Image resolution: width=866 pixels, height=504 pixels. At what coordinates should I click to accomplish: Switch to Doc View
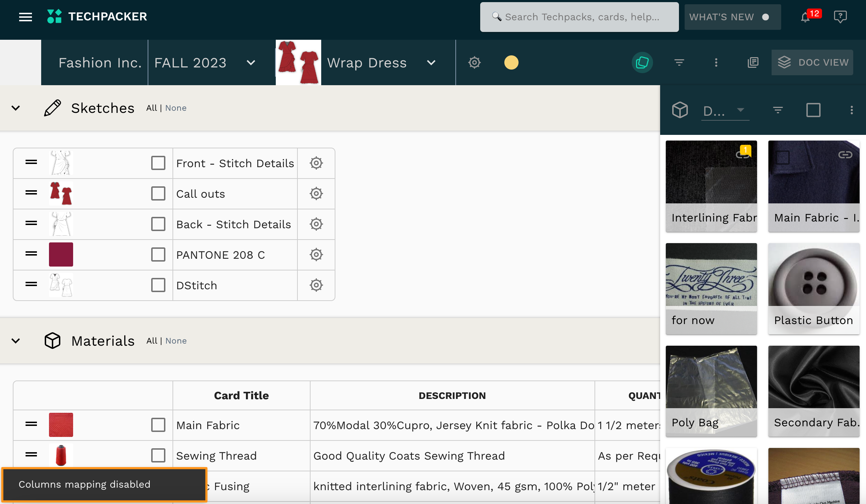[812, 62]
